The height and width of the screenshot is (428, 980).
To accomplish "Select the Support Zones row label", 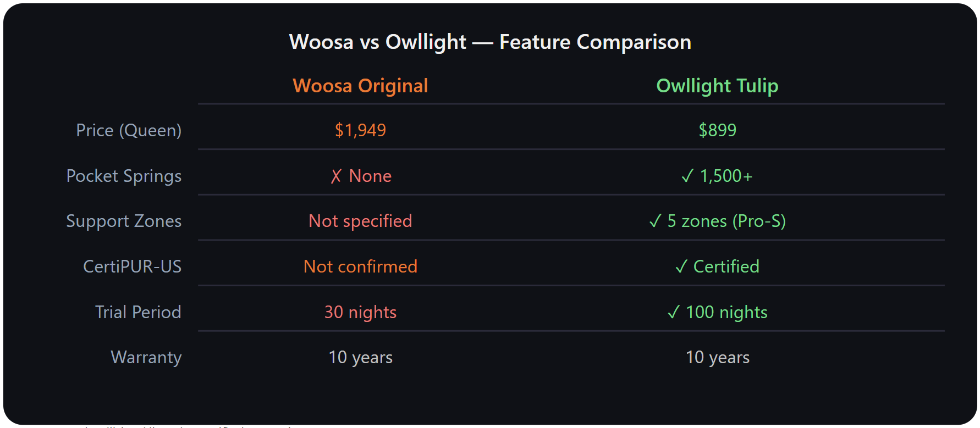I will 124,221.
